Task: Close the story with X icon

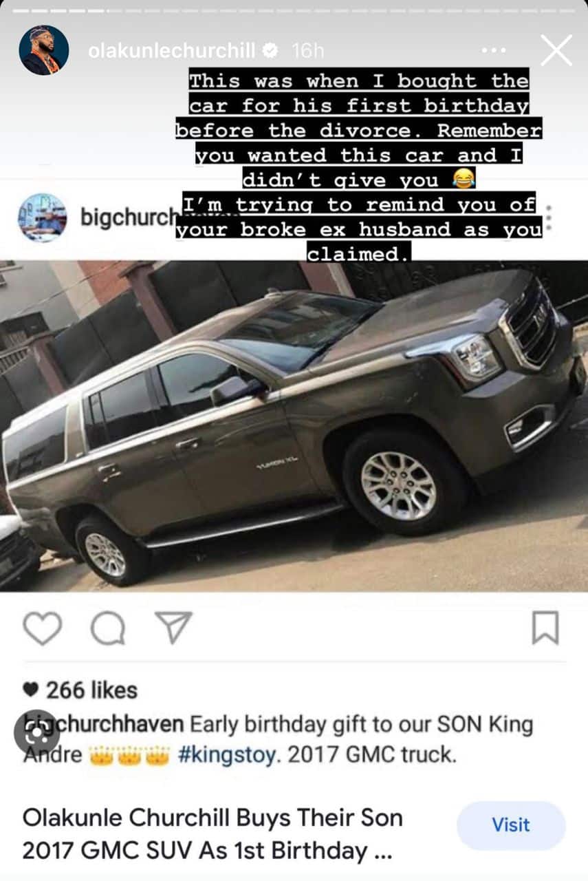Action: pyautogui.click(x=556, y=50)
